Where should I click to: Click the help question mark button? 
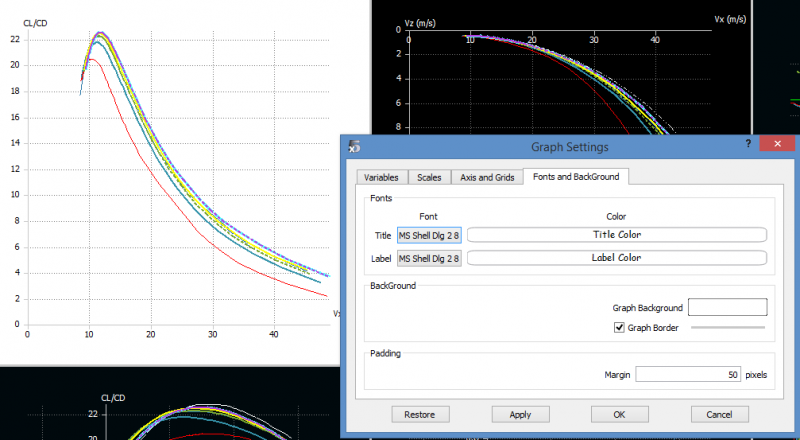point(748,145)
